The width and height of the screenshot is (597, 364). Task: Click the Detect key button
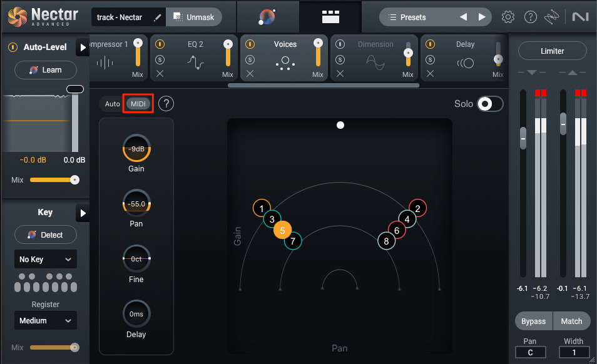tap(46, 235)
